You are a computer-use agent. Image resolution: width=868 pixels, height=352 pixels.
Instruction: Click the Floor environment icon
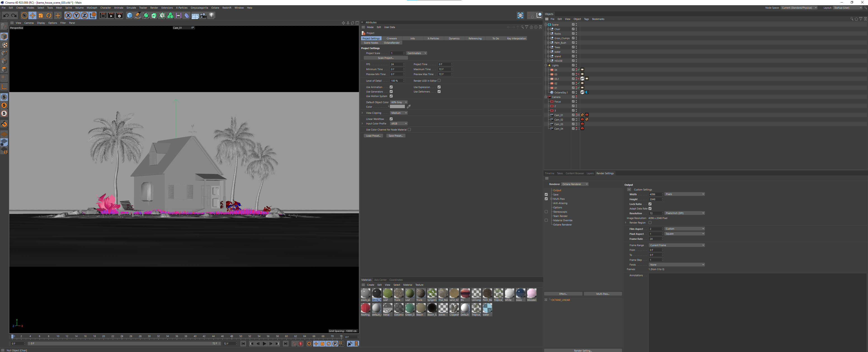pos(195,16)
